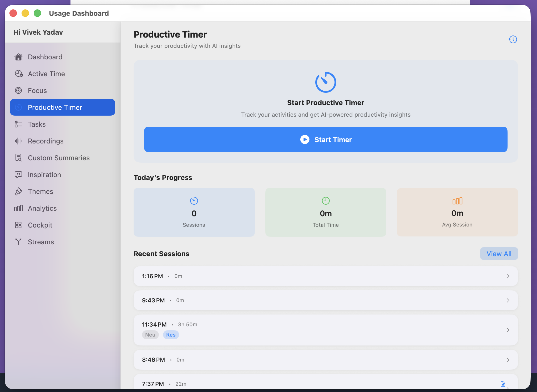Click View All recent sessions

pos(499,254)
